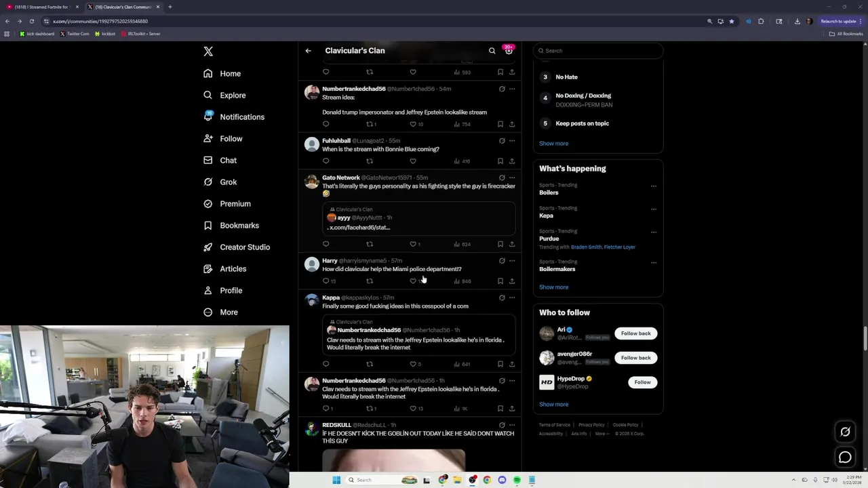Follow HypeDrop account

tap(642, 382)
